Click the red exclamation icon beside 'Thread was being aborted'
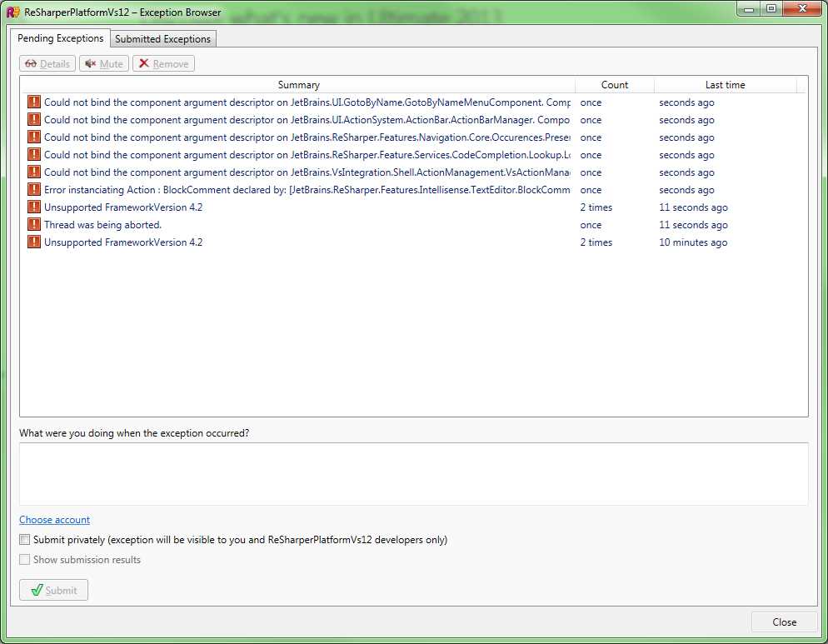828x644 pixels. click(34, 224)
